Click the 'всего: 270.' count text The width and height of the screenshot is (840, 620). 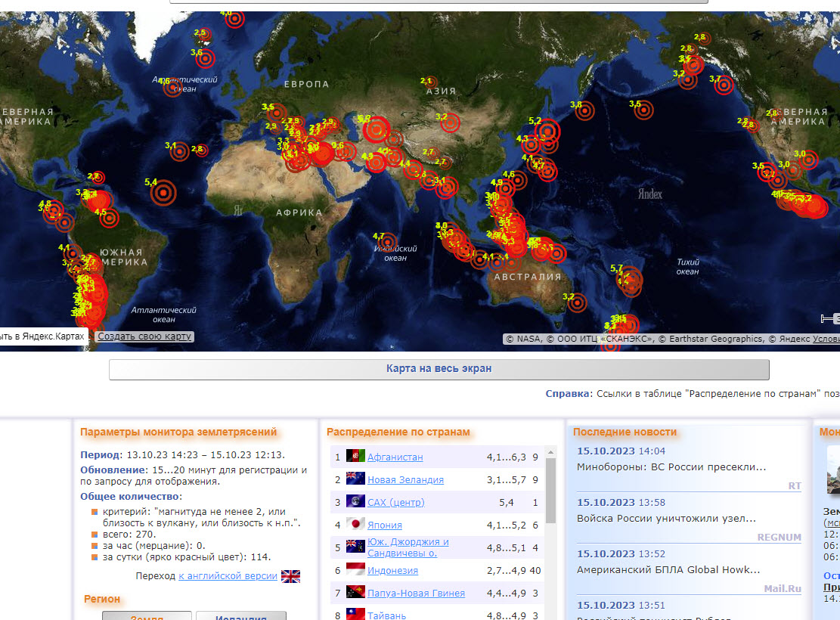click(x=129, y=535)
